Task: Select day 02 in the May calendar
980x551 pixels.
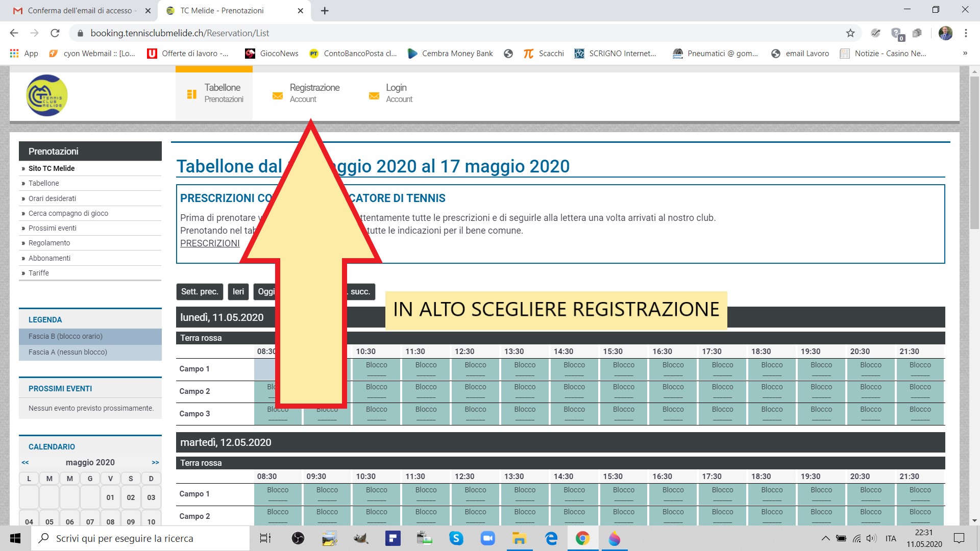Action: pos(131,497)
